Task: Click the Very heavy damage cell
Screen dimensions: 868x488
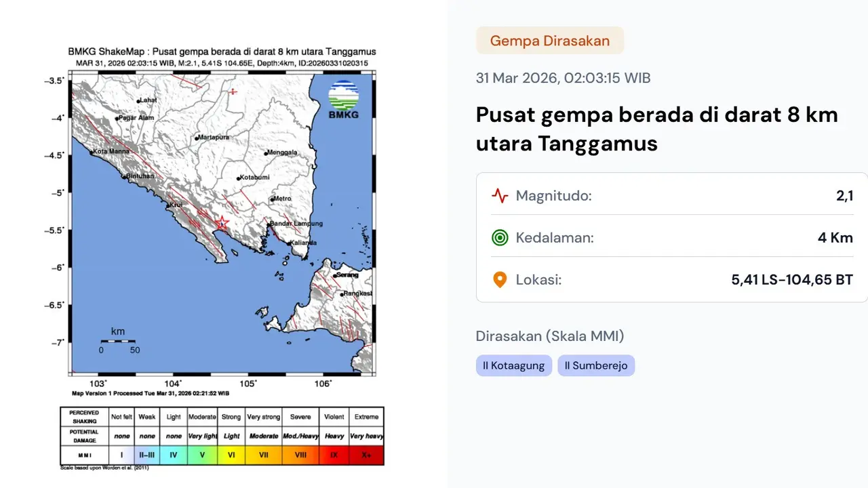Action: point(366,436)
